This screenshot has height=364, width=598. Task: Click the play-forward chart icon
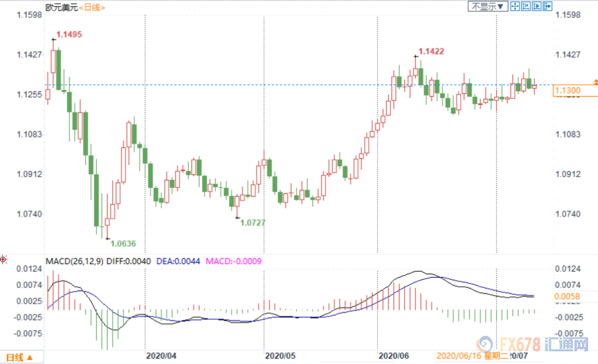click(537, 7)
